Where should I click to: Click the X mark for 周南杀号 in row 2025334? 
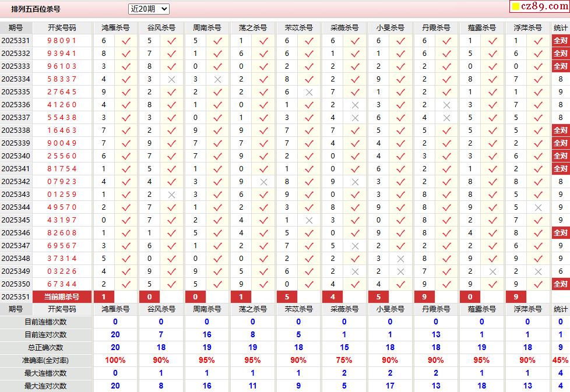coord(217,79)
